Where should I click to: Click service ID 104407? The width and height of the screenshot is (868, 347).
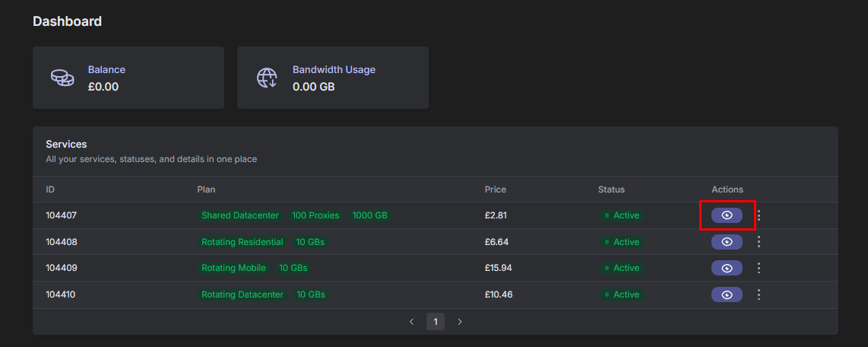point(61,215)
